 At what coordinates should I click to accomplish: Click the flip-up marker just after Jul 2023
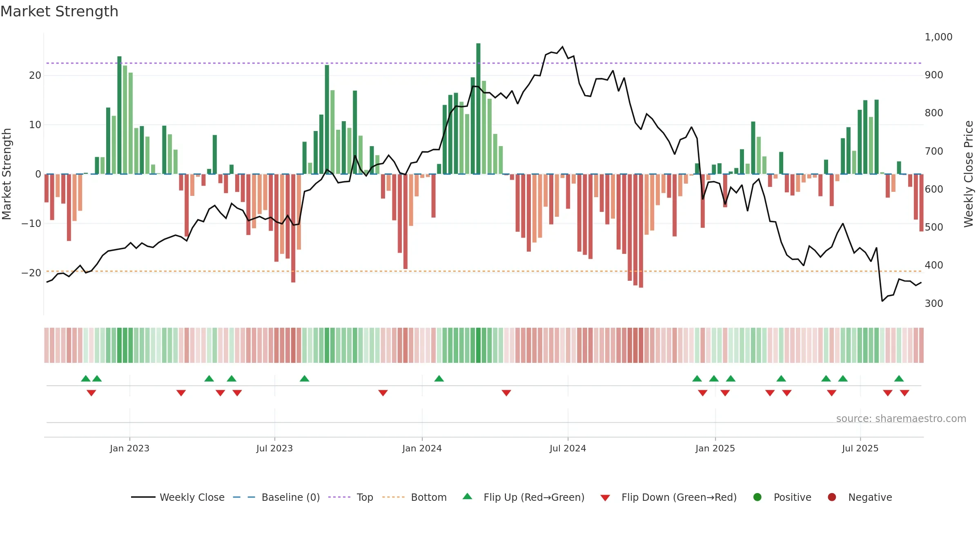coord(304,378)
